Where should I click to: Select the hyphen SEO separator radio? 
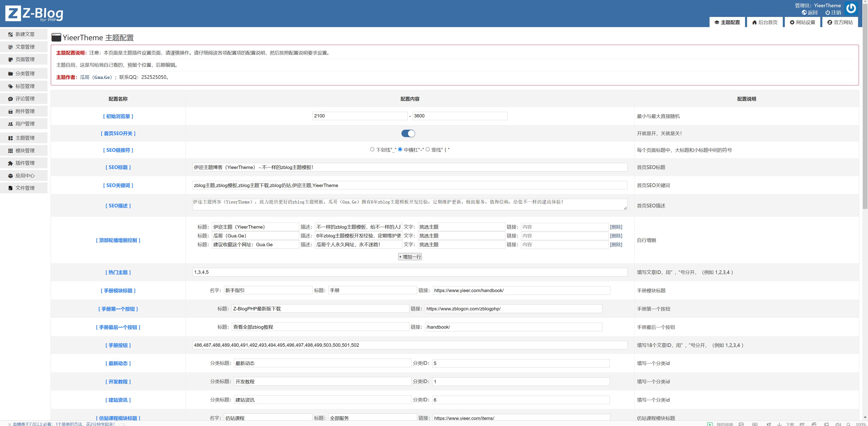[400, 150]
